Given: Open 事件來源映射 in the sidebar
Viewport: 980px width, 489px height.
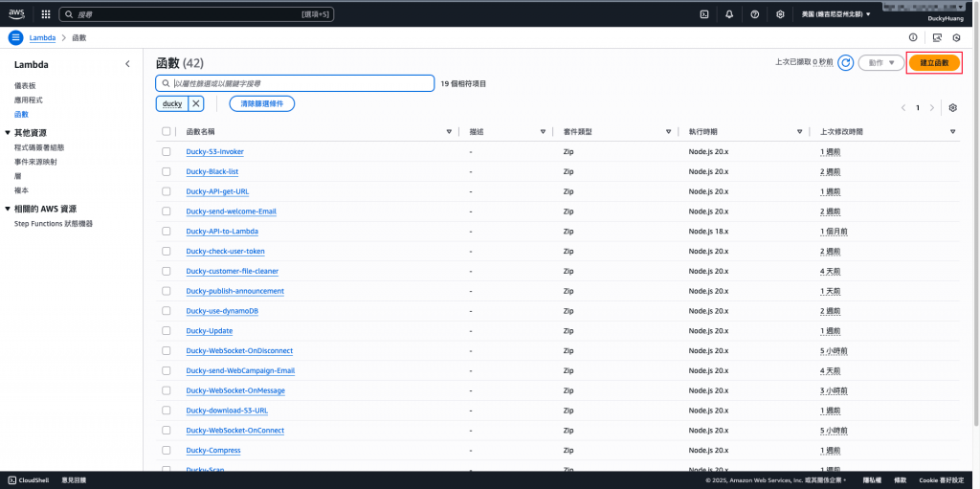Looking at the screenshot, I should point(35,162).
